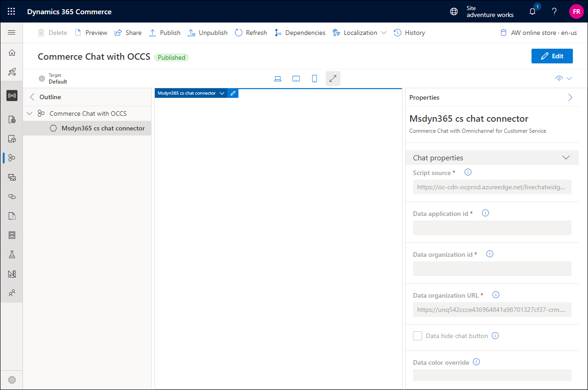Collapse the Chat properties section
The width and height of the screenshot is (588, 390).
pyautogui.click(x=565, y=157)
